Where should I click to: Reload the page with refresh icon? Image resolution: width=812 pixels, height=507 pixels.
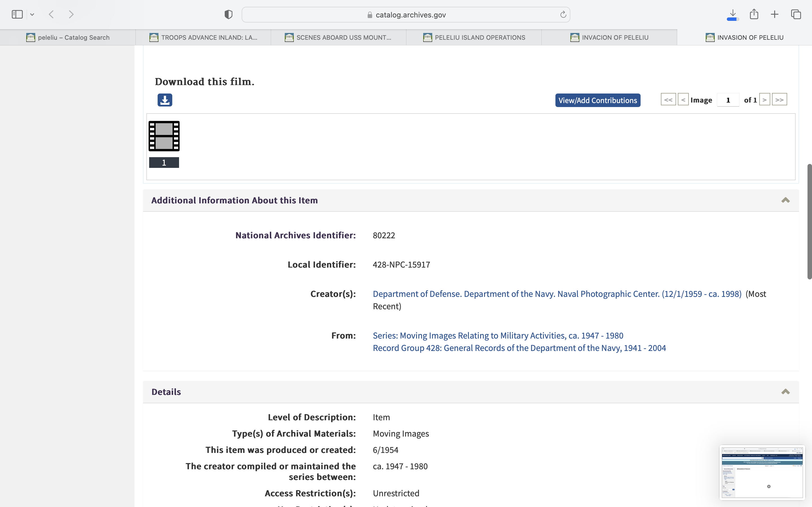(x=563, y=15)
